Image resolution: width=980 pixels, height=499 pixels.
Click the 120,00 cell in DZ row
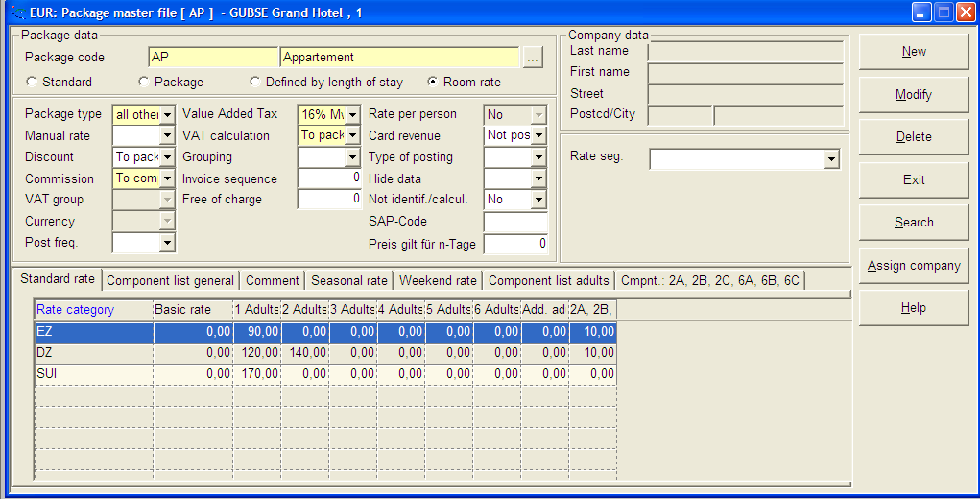point(257,353)
